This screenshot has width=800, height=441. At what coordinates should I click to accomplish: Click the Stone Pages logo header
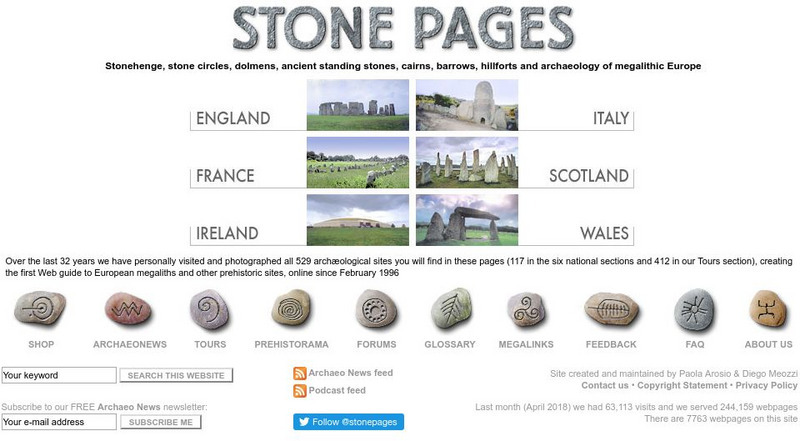403,28
